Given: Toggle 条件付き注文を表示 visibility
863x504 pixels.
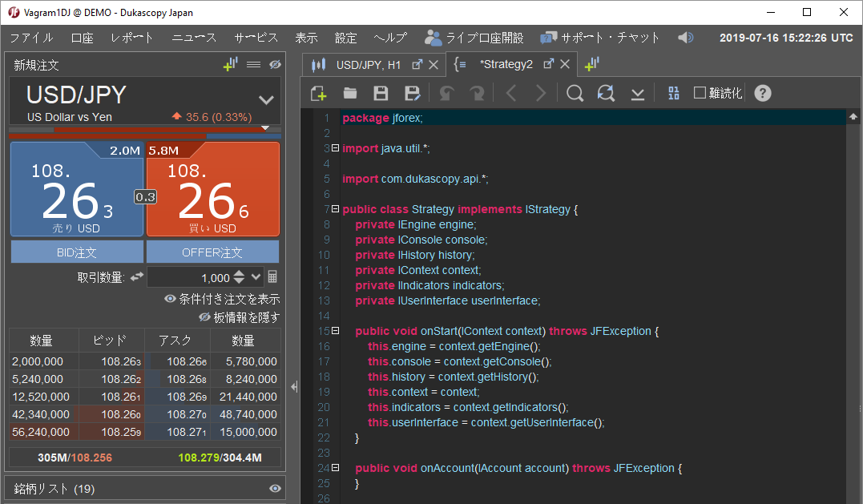Looking at the screenshot, I should tap(222, 299).
